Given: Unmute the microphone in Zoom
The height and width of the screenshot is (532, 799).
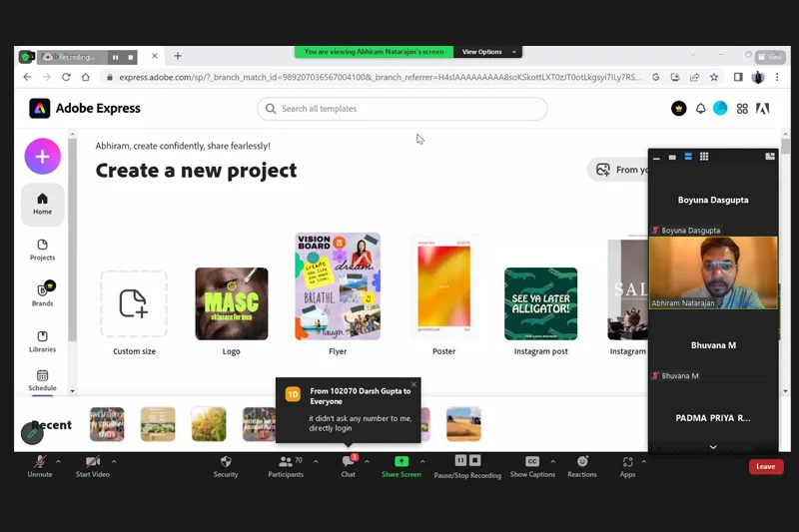Looking at the screenshot, I should point(40,467).
